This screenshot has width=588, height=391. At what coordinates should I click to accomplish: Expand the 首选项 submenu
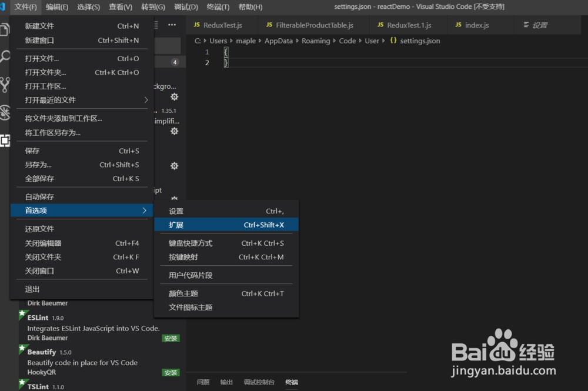[x=82, y=210]
